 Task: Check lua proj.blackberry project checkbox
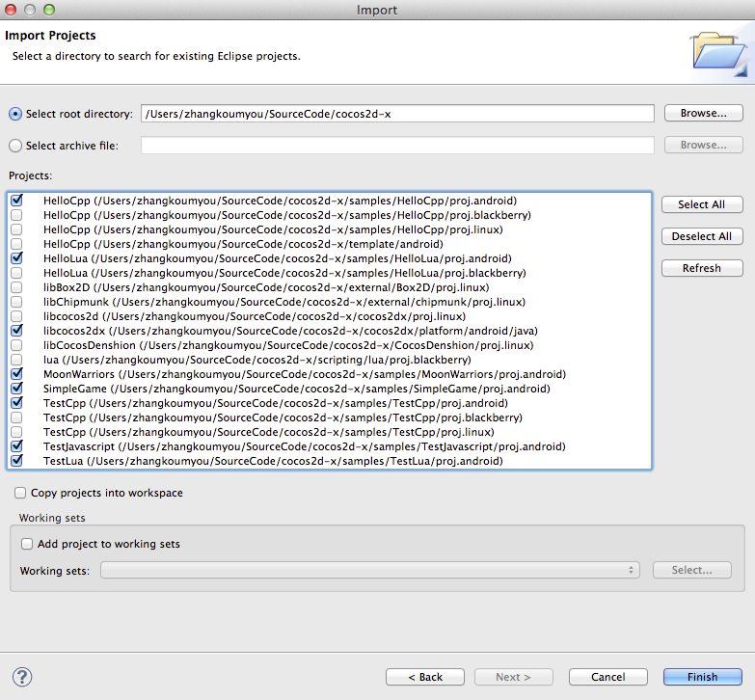(x=16, y=359)
